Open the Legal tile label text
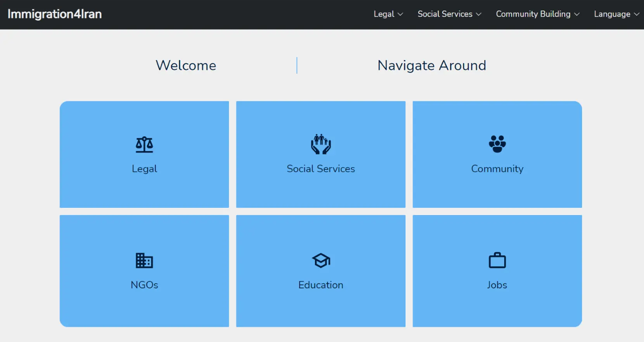This screenshot has width=644, height=342. 144,169
